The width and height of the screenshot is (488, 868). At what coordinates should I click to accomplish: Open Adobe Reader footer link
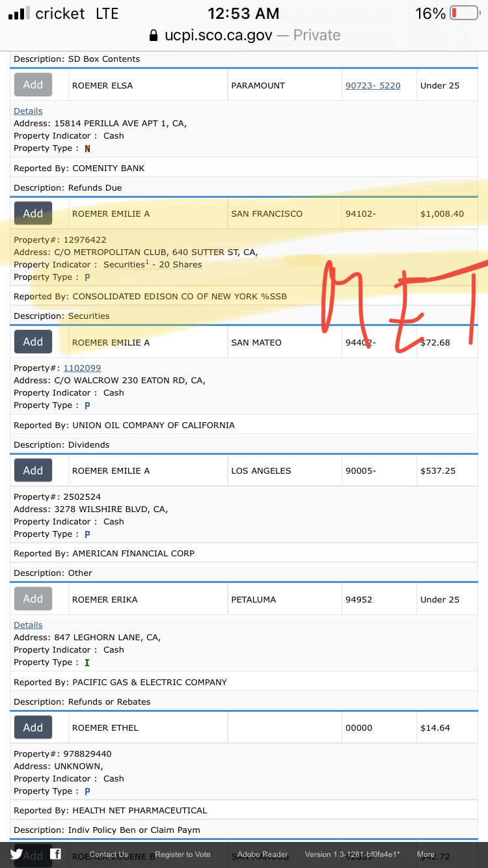[x=262, y=854]
